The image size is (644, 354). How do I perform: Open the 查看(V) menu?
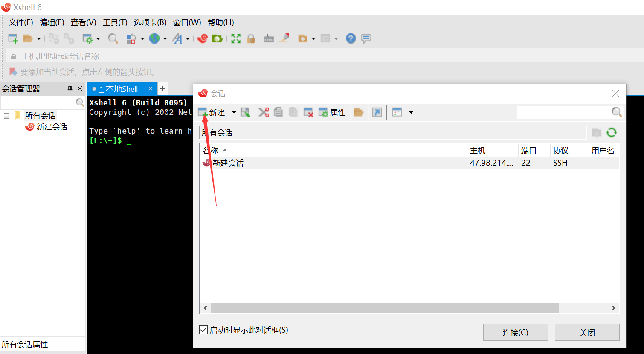[84, 22]
